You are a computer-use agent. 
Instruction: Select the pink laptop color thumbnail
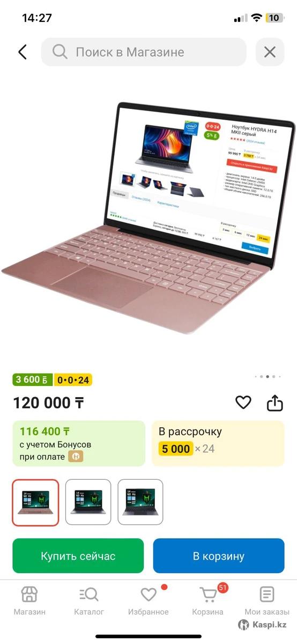tap(35, 502)
